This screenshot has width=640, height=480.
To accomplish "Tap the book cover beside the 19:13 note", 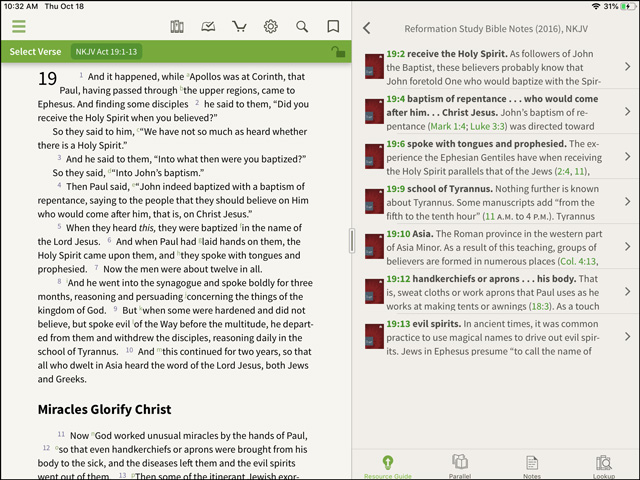I will coord(374,336).
